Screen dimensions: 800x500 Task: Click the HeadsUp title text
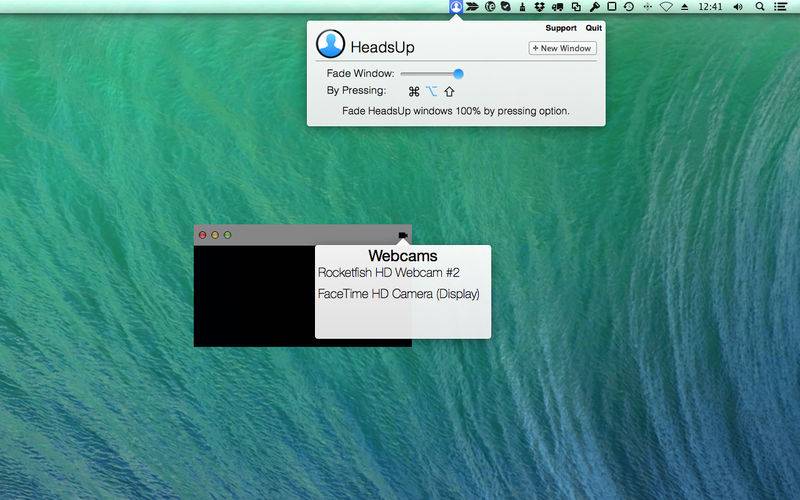coord(382,47)
